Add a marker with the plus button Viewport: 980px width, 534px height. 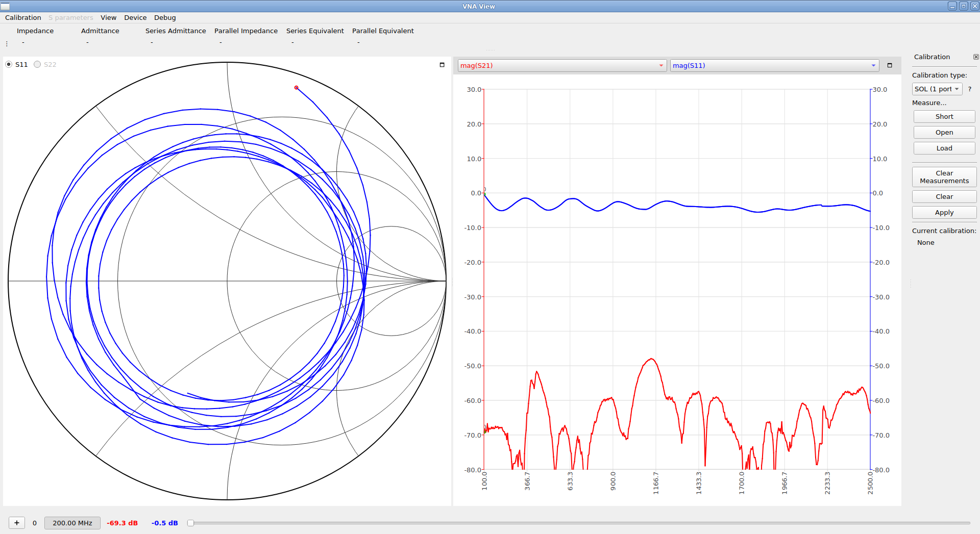point(17,523)
